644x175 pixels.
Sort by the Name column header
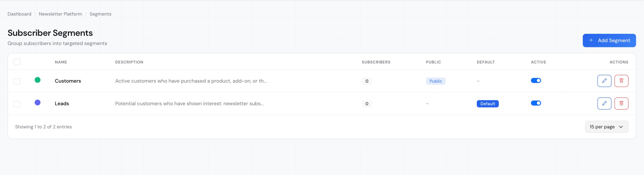pos(61,62)
